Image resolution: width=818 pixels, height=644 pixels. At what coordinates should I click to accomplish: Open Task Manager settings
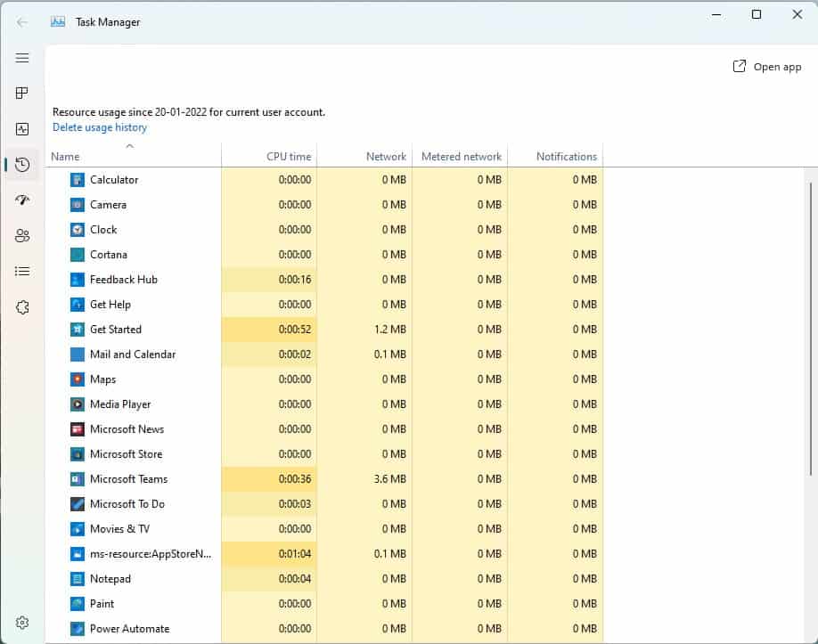pos(22,623)
